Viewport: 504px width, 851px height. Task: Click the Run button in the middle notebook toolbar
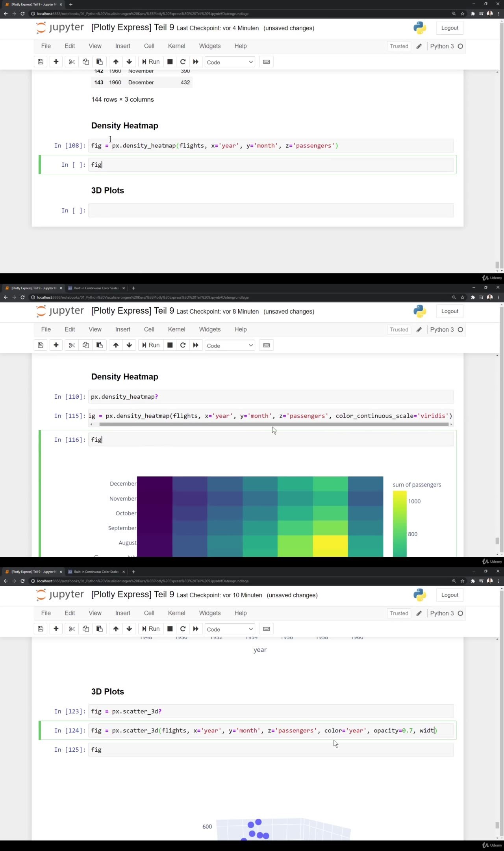click(x=151, y=346)
